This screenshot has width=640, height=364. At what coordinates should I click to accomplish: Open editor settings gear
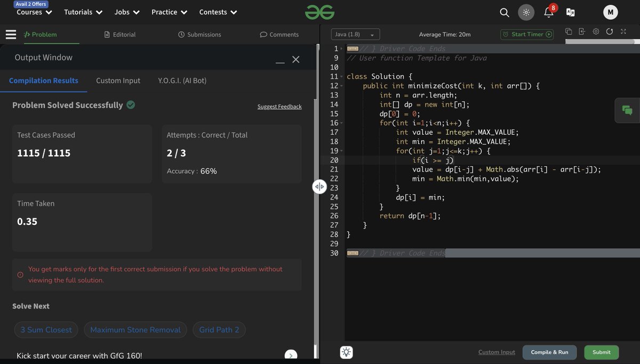pos(596,31)
